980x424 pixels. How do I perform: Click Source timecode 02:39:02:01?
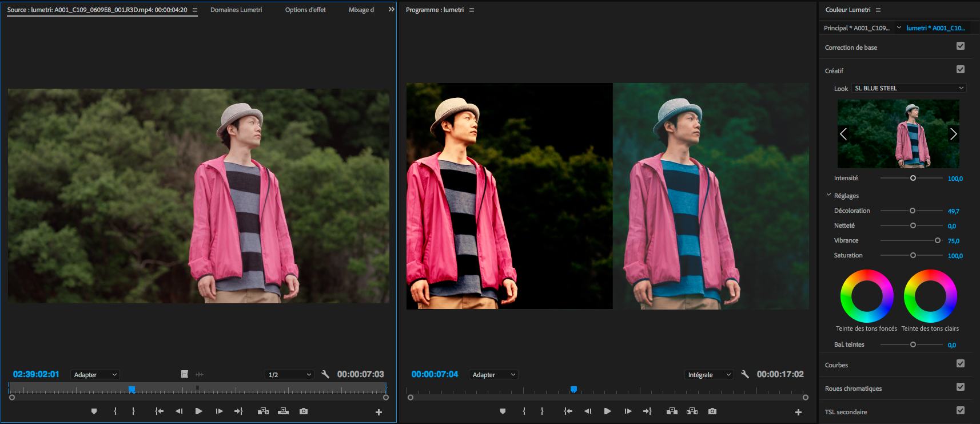(x=36, y=374)
